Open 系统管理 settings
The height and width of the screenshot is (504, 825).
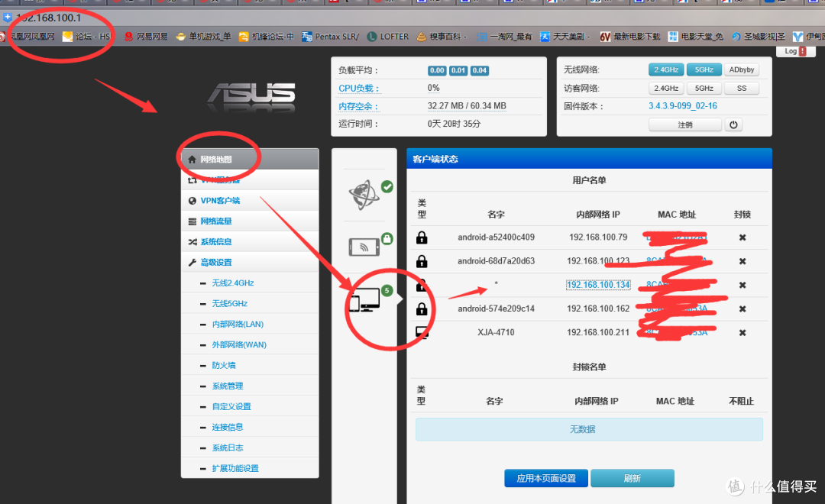click(x=228, y=386)
